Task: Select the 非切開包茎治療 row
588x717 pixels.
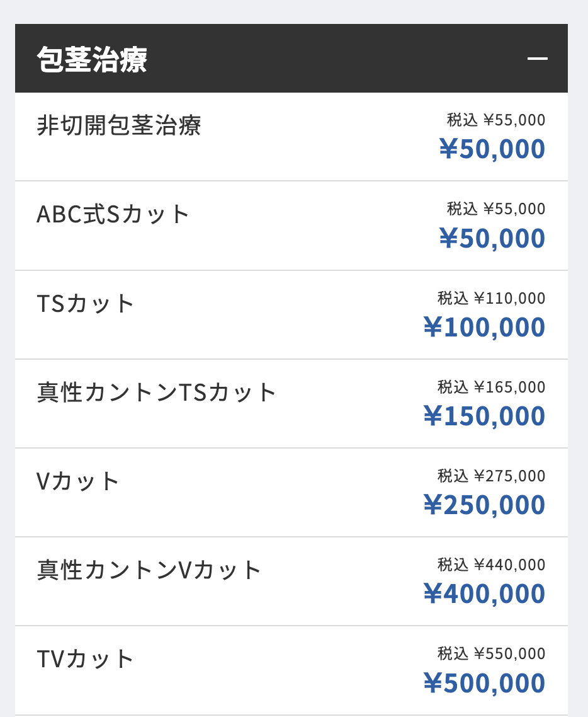Action: (x=291, y=137)
